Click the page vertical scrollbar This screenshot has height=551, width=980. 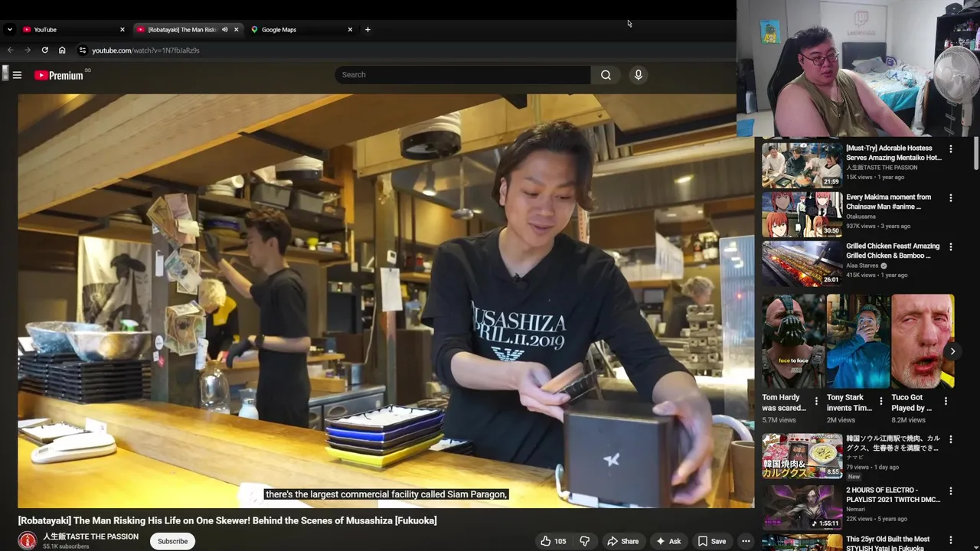(x=976, y=153)
